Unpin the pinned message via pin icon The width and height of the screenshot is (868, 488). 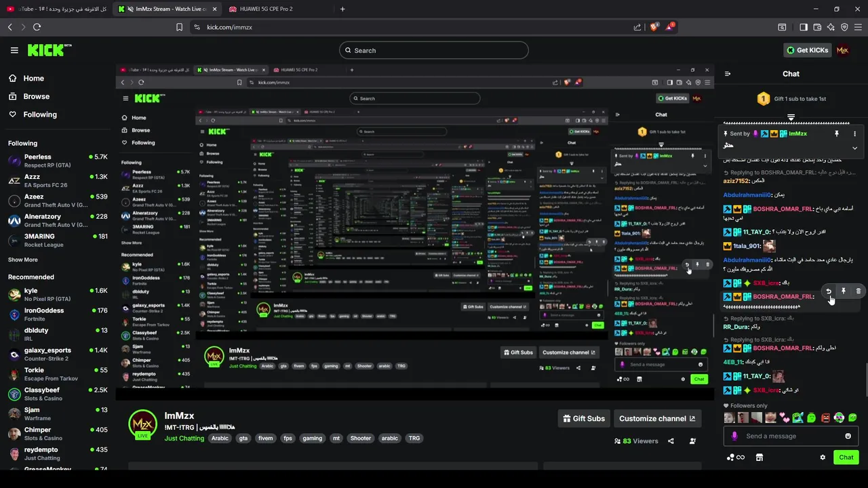pyautogui.click(x=837, y=134)
